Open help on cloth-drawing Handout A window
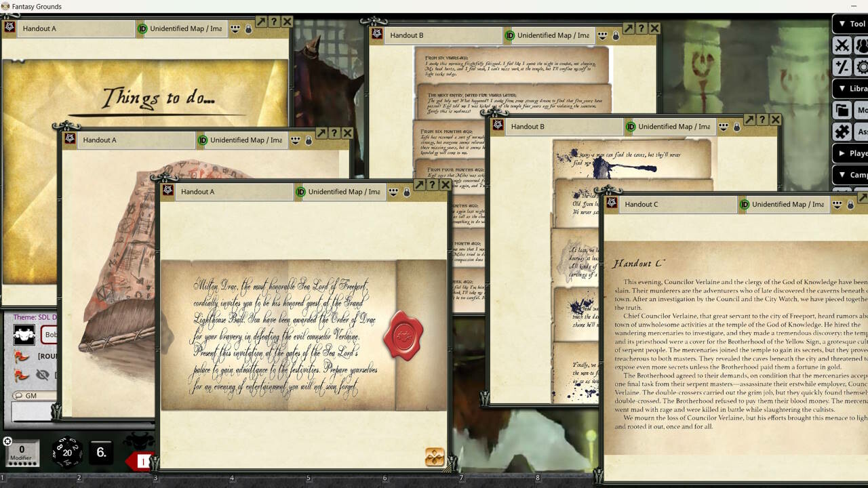This screenshot has width=868, height=488. [334, 134]
